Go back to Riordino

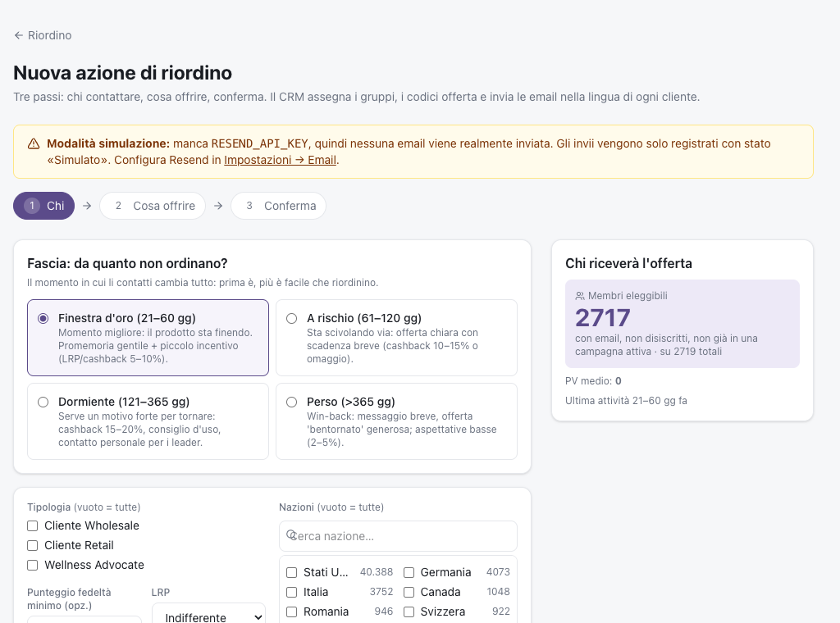pyautogui.click(x=43, y=35)
